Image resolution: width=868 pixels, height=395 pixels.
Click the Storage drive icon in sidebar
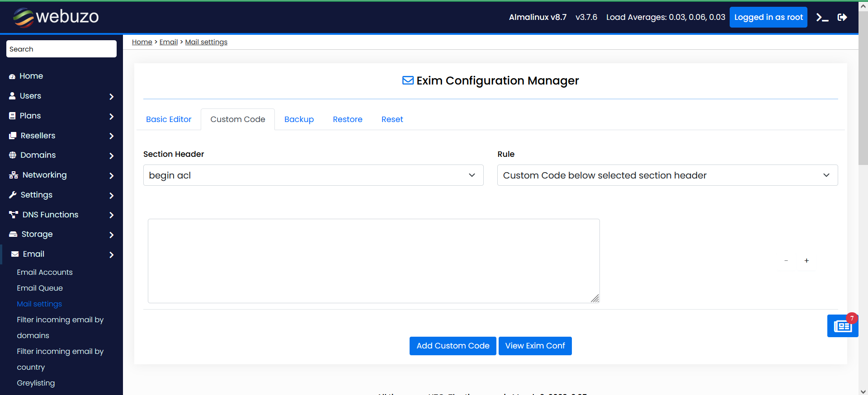pos(13,234)
